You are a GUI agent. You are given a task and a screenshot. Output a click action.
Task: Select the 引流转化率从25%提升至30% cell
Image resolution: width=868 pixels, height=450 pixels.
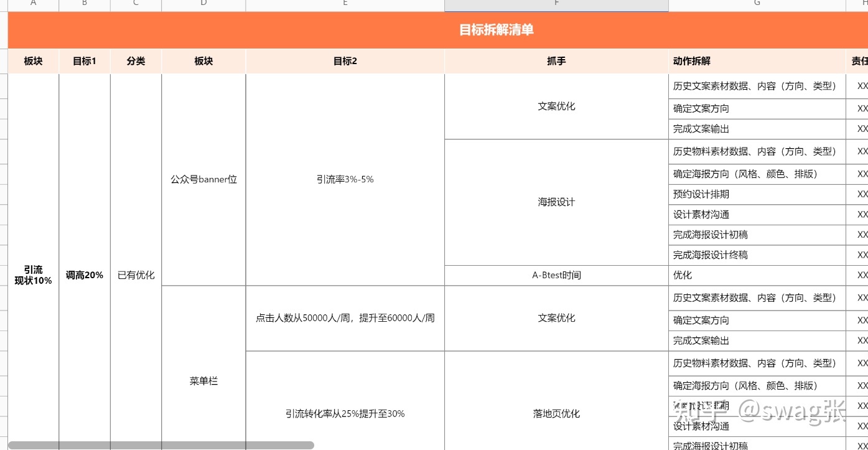pyautogui.click(x=345, y=413)
